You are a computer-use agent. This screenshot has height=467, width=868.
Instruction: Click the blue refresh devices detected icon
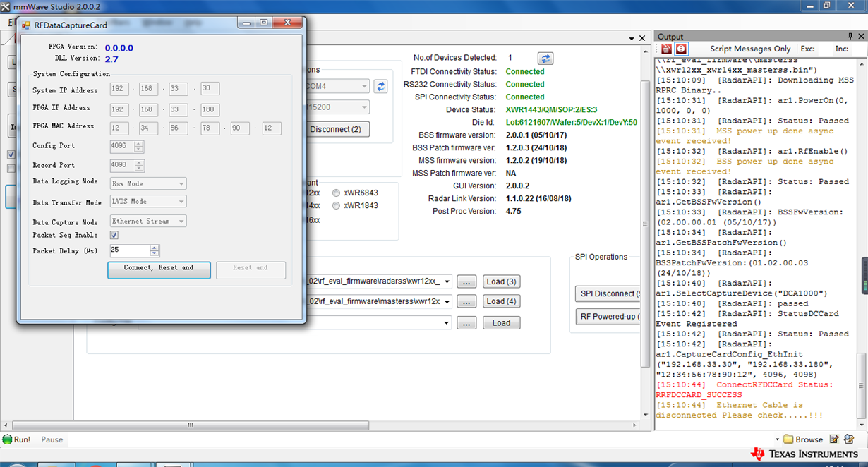(x=545, y=59)
